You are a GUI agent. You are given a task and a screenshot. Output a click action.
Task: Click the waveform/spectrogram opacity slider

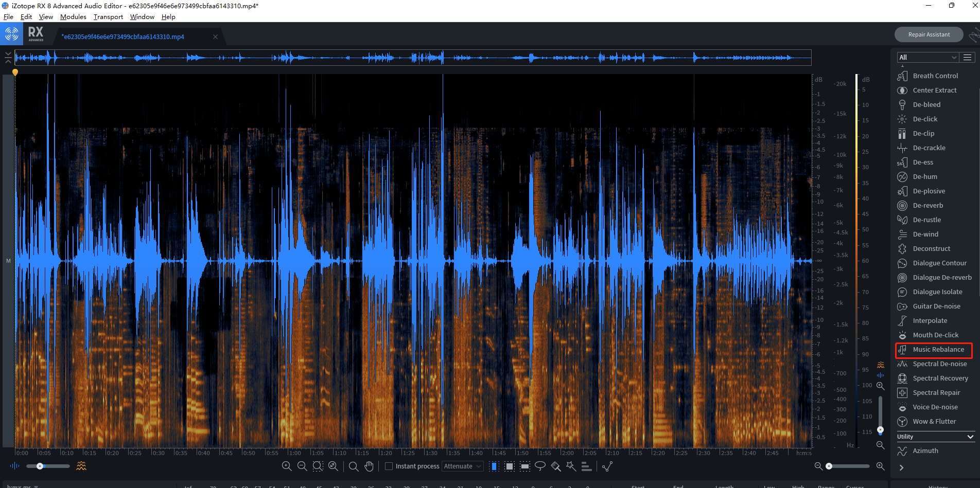point(47,466)
